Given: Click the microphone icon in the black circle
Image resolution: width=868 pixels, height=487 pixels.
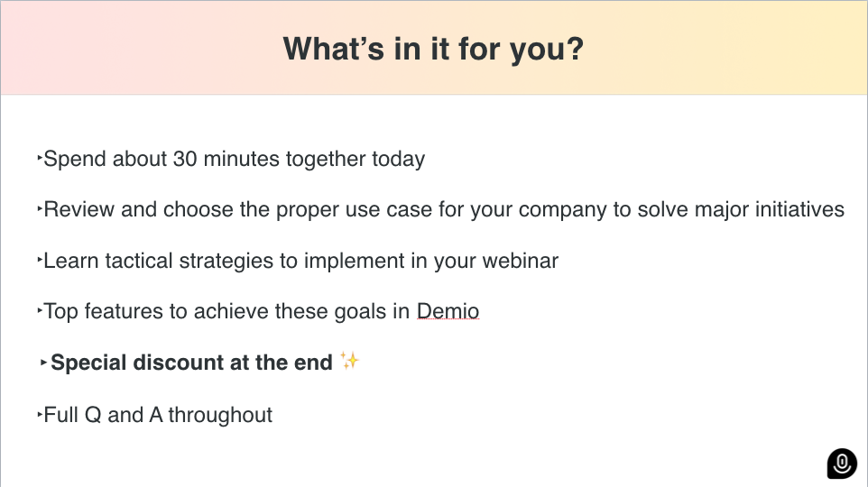Looking at the screenshot, I should (842, 464).
